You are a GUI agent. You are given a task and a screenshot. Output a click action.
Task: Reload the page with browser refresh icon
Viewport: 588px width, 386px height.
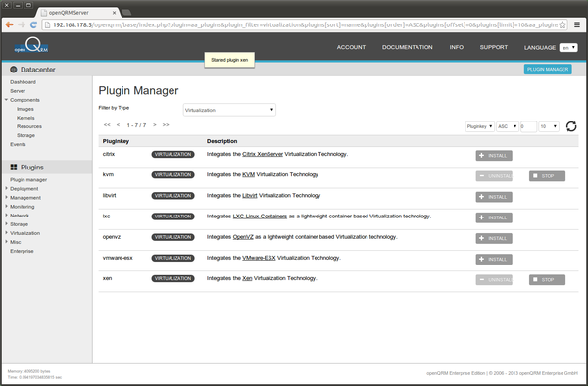[x=33, y=24]
